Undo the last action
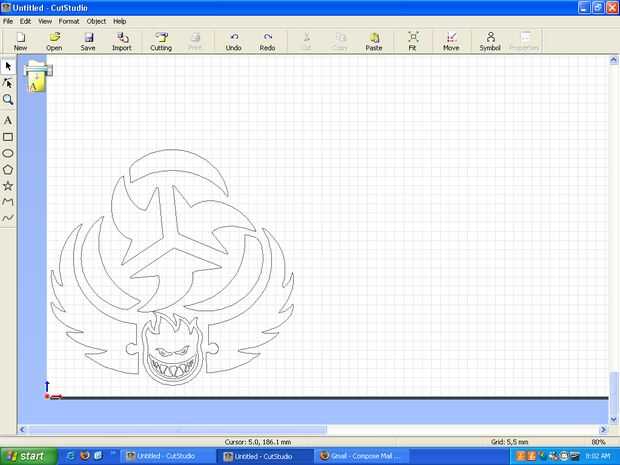620x465 pixels. point(233,42)
